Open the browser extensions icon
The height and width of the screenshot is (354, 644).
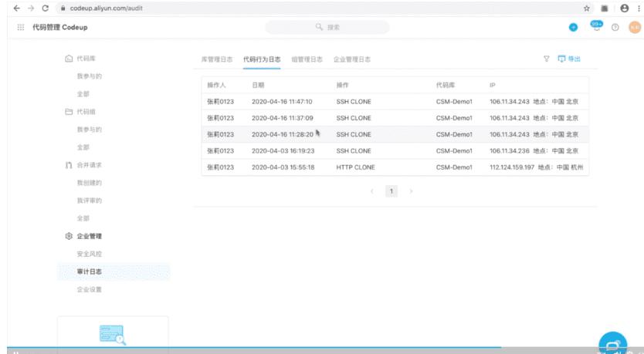[x=605, y=8]
